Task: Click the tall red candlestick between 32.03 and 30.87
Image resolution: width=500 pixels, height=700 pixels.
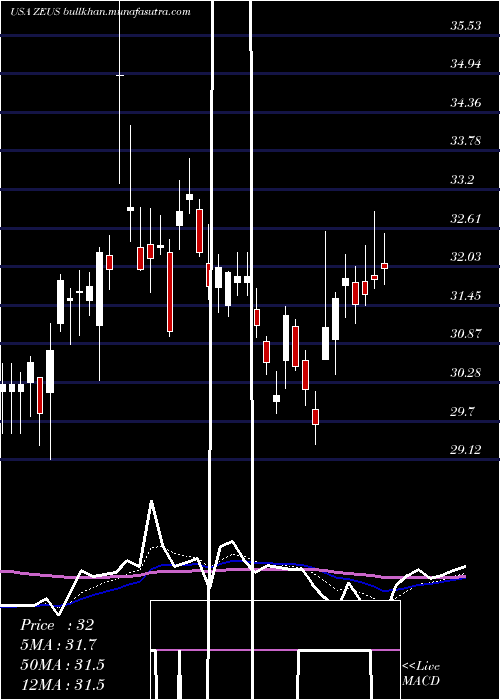Action: coord(170,292)
